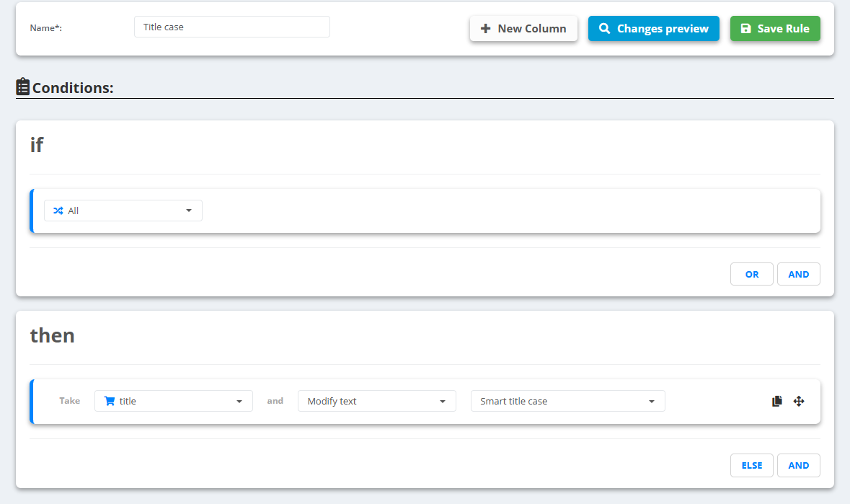Add an AND action in then block

[799, 466]
